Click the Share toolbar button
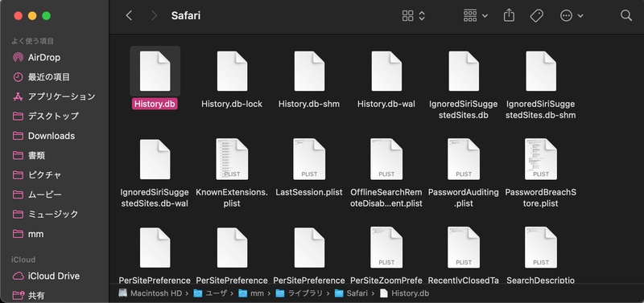This screenshot has height=303, width=644. coord(509,15)
